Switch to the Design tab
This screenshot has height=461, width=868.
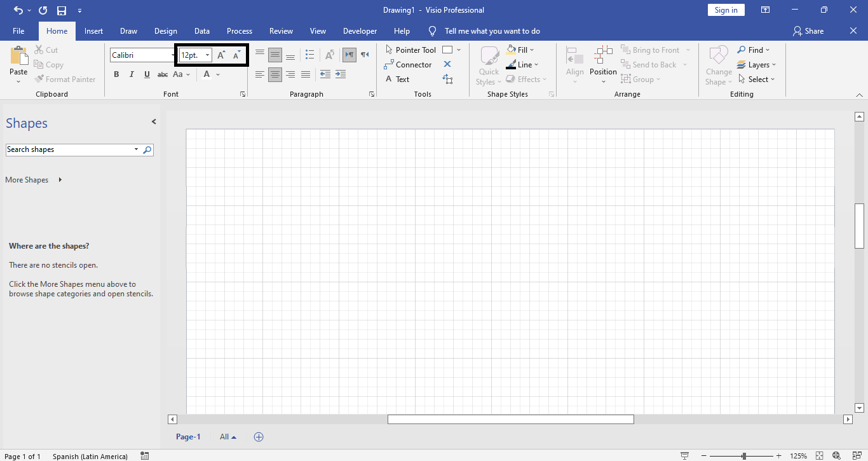point(165,31)
